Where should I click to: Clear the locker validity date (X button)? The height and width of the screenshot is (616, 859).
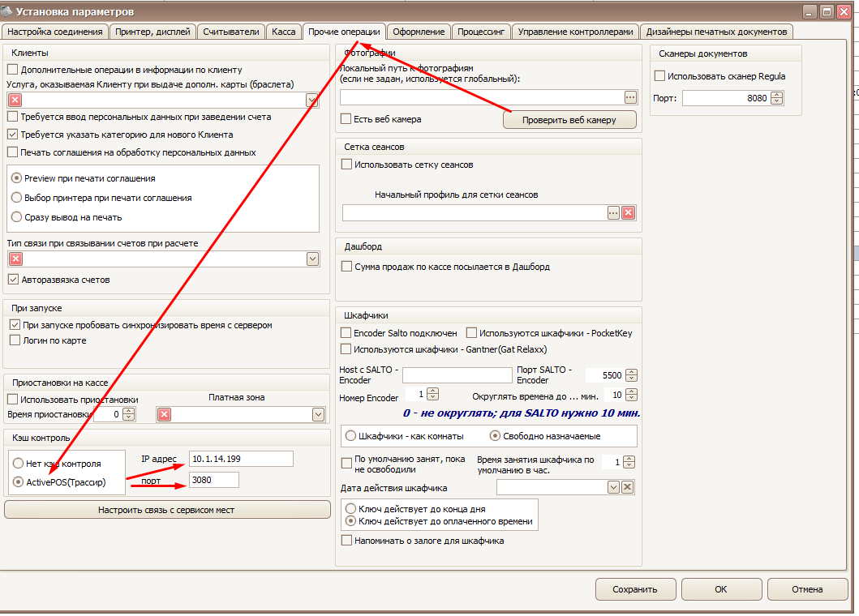click(628, 487)
